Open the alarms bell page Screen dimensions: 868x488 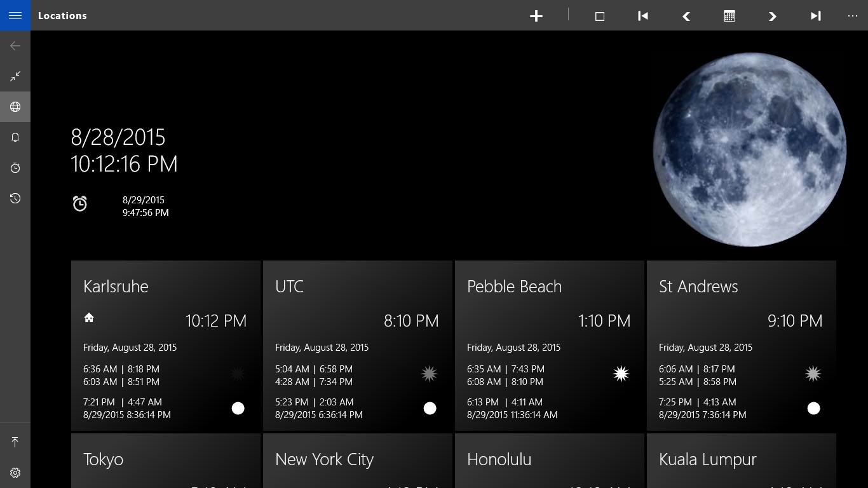(15, 137)
